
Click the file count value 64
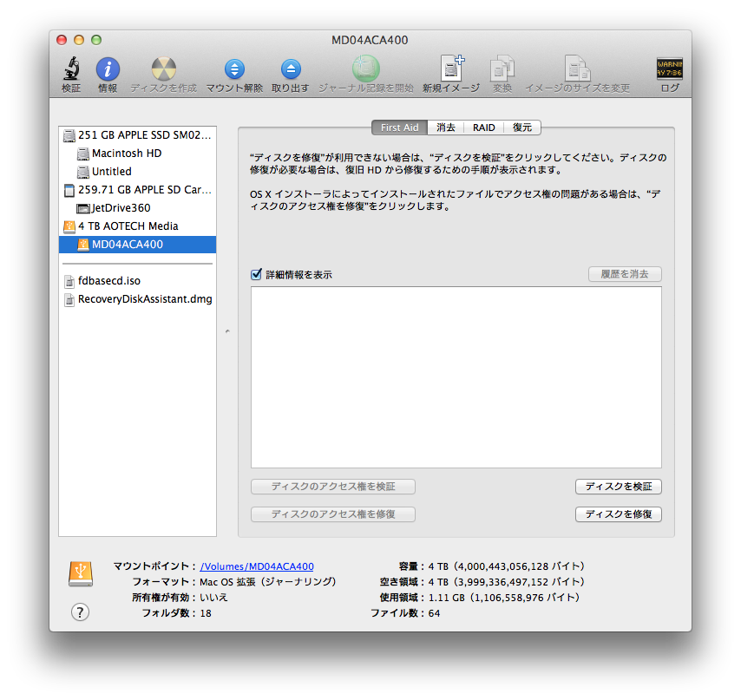pos(434,613)
